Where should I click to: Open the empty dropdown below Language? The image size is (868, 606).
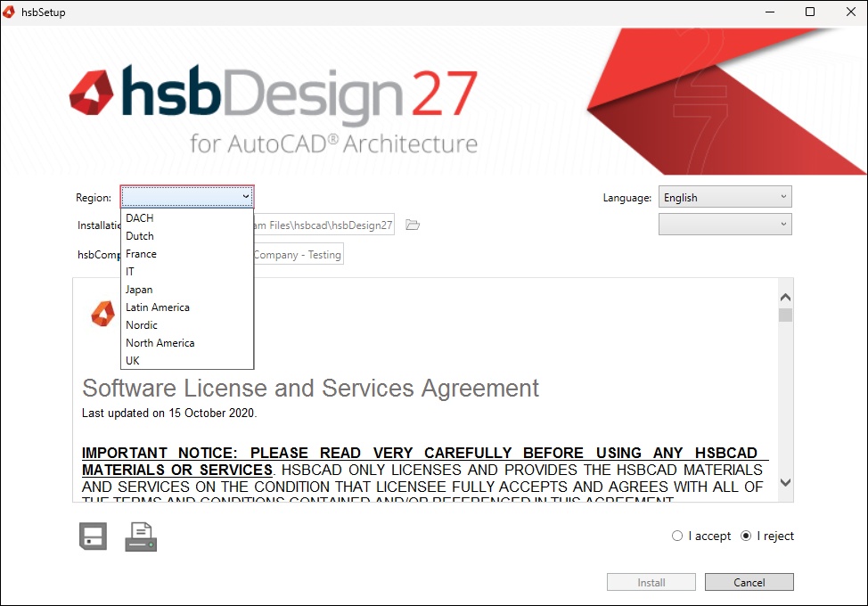coord(725,225)
